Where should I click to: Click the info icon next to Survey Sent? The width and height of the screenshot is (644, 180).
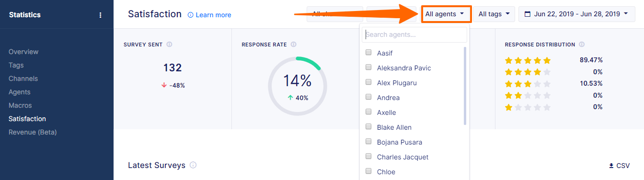point(169,45)
